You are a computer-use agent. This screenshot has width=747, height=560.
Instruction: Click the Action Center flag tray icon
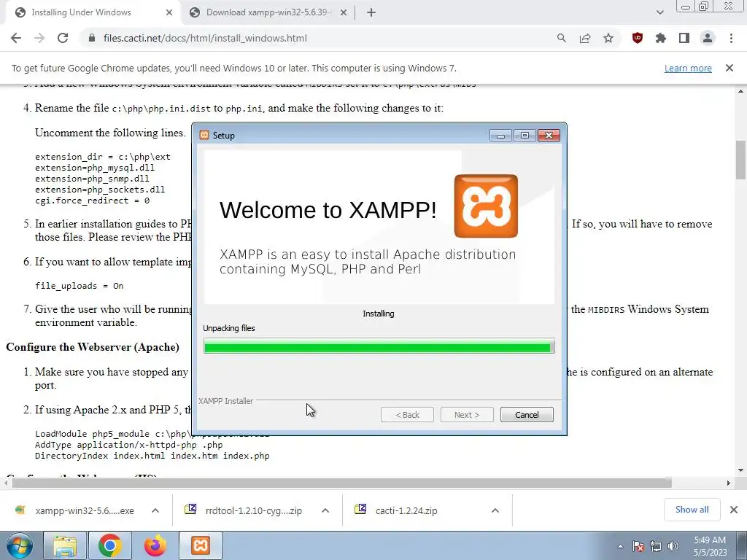(638, 546)
